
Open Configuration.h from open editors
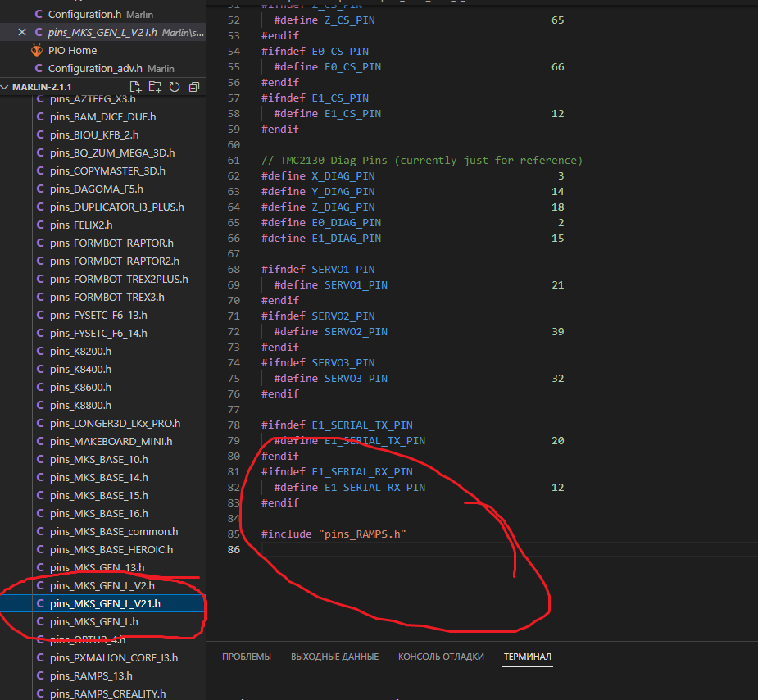(84, 14)
